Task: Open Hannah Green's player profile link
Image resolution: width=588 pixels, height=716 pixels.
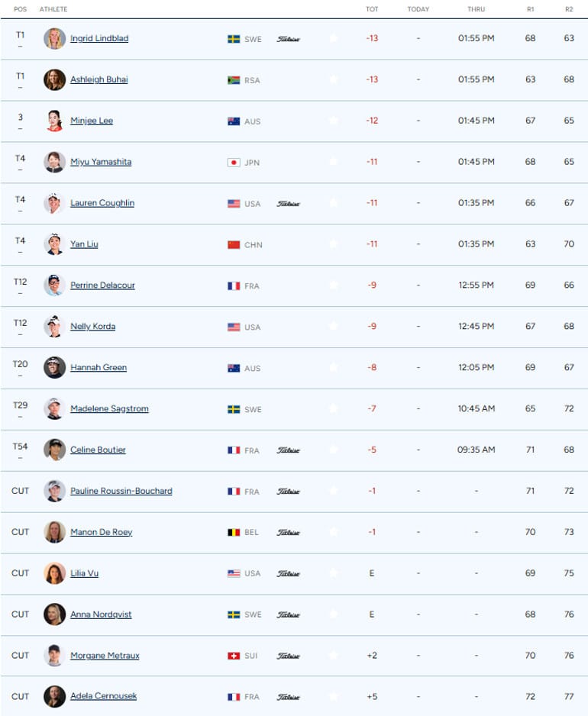Action: 99,368
